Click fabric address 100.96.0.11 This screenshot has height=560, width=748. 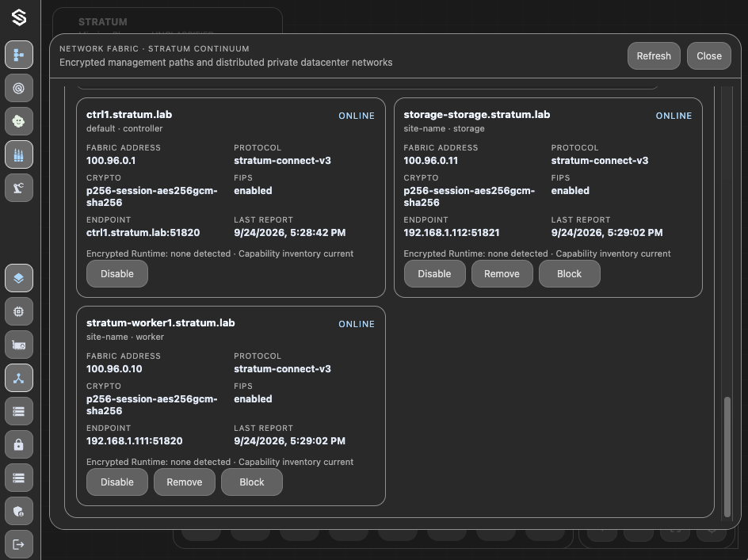(x=430, y=161)
